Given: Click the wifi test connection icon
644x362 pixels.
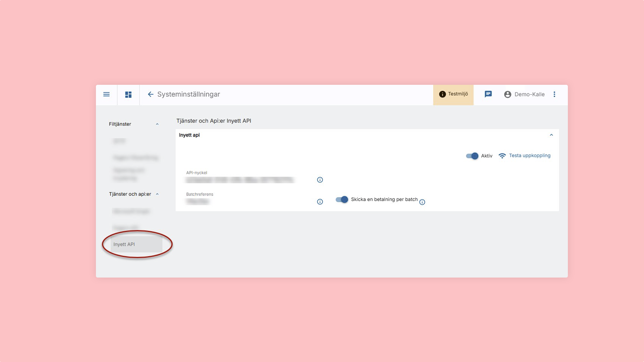Looking at the screenshot, I should click(x=502, y=156).
